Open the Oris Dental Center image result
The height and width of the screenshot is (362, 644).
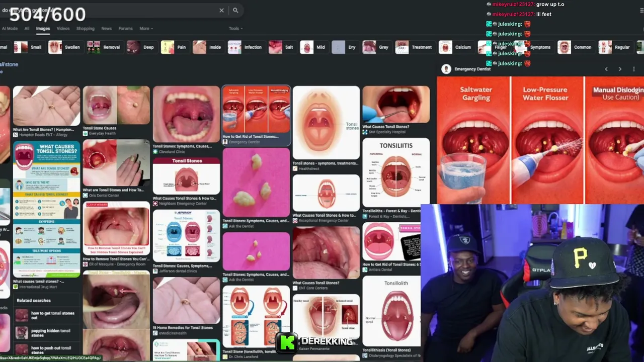116,163
